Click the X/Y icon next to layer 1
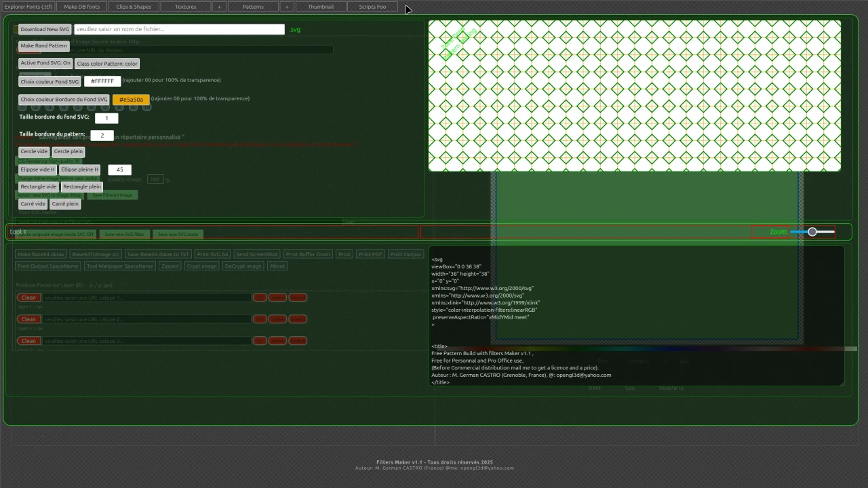The image size is (868, 488). 260,297
